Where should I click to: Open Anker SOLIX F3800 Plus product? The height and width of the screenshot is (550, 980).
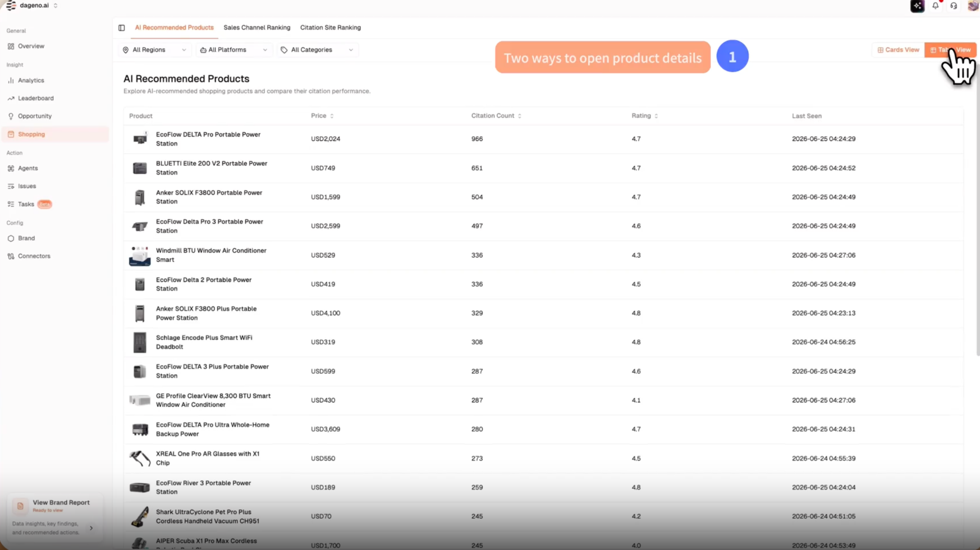543,313
